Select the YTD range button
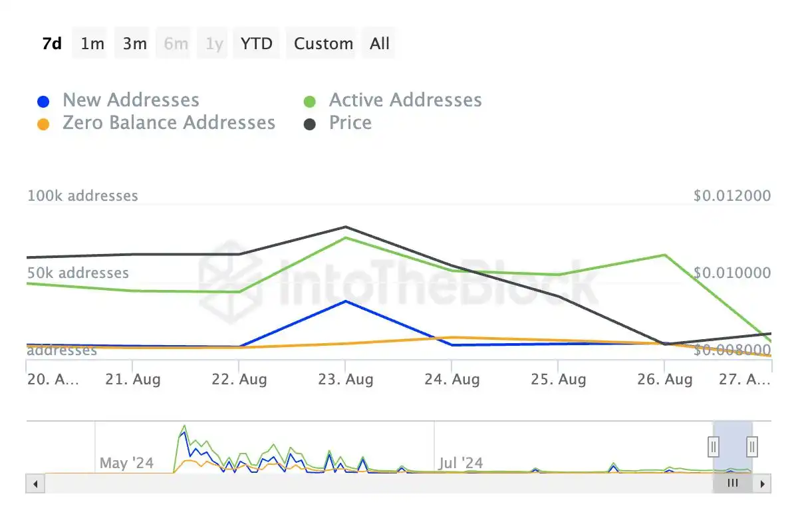This screenshot has width=798, height=532. tap(257, 44)
